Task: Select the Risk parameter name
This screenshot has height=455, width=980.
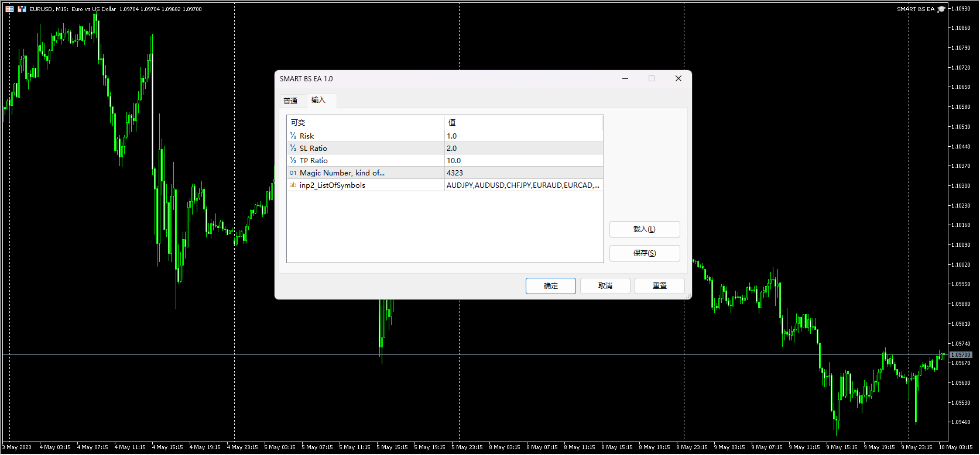Action: pos(307,136)
